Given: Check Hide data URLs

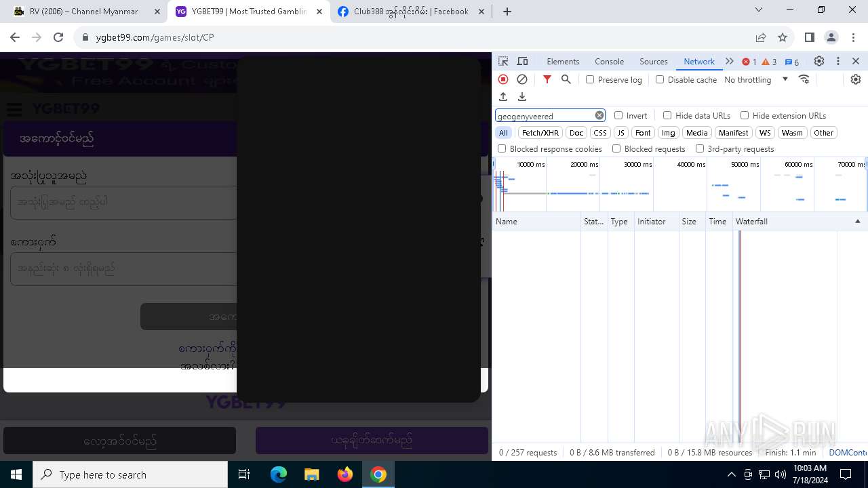Looking at the screenshot, I should (x=667, y=115).
